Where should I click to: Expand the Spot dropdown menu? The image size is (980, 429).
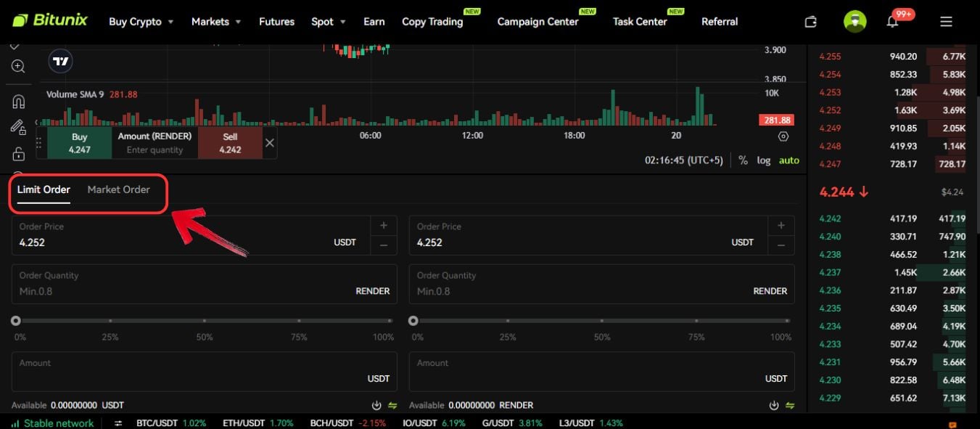click(x=329, y=22)
